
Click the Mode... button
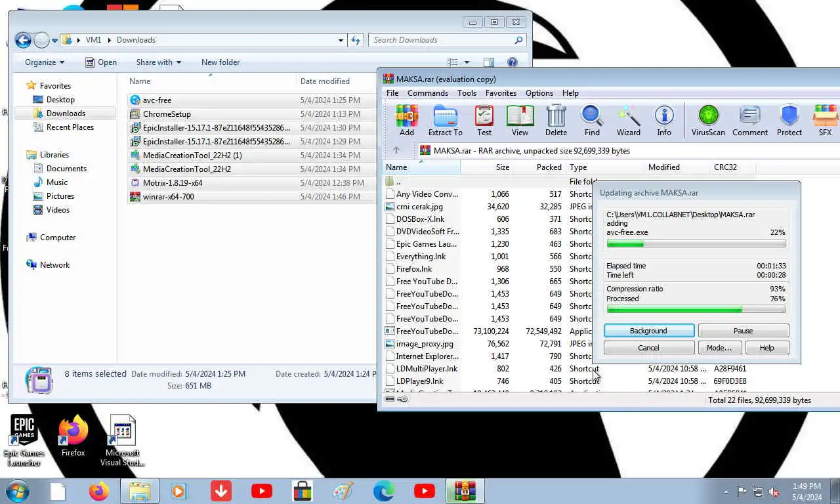point(719,348)
